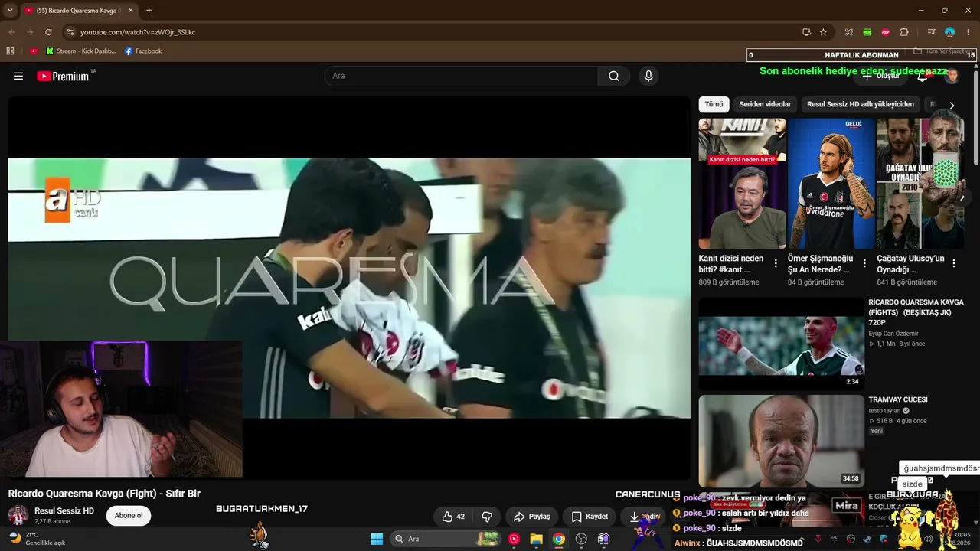
Task: Go back with browser back arrow
Action: (x=11, y=32)
